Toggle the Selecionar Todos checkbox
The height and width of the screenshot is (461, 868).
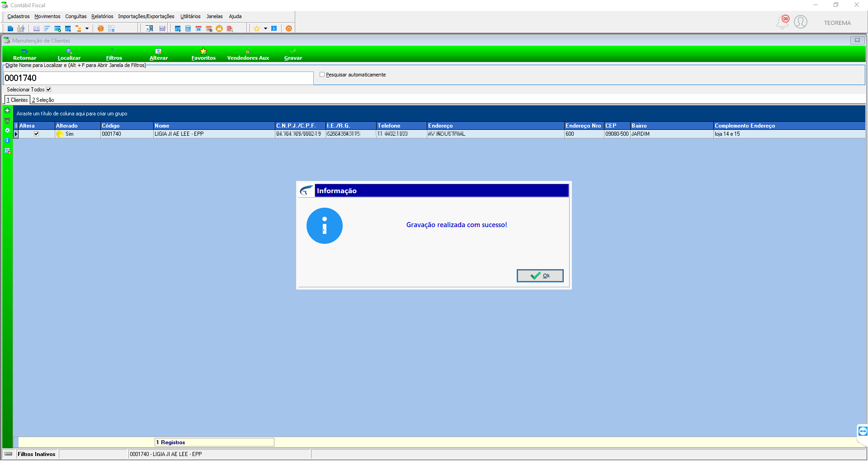[x=49, y=90]
